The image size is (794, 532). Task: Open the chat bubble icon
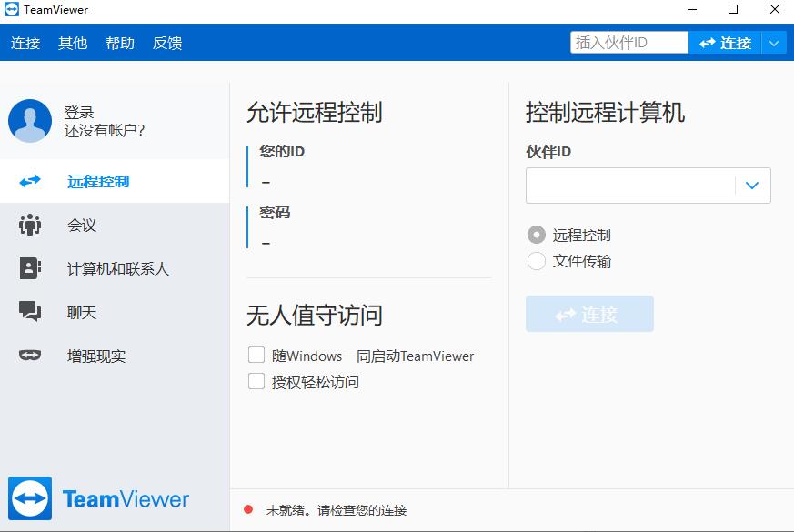[30, 312]
